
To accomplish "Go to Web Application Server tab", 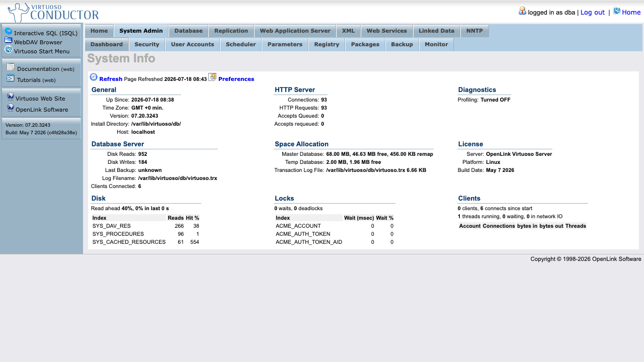I will [295, 31].
